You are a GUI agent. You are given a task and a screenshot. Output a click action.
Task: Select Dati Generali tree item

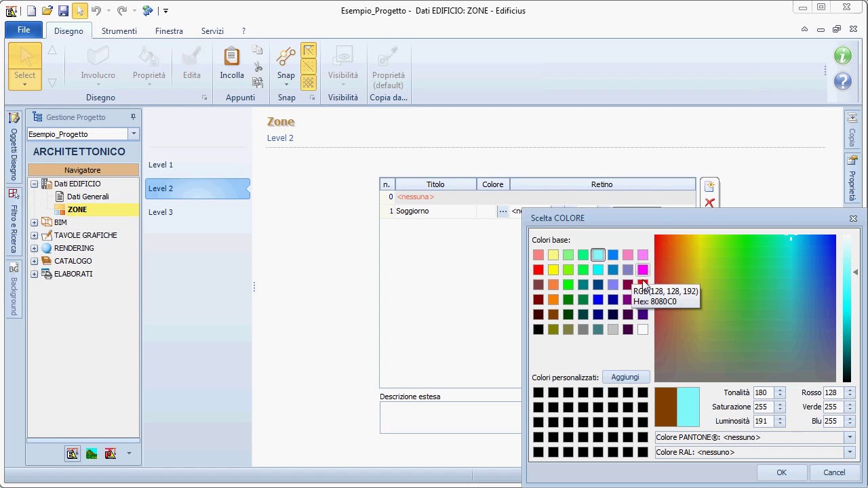87,197
